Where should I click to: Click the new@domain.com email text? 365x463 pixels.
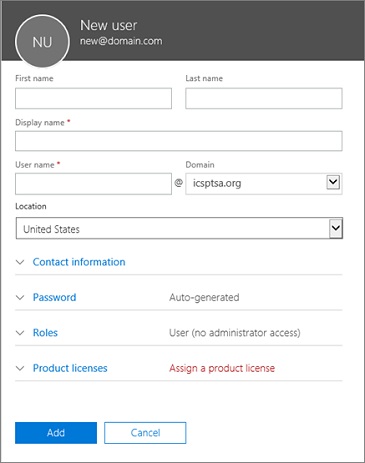coord(121,41)
